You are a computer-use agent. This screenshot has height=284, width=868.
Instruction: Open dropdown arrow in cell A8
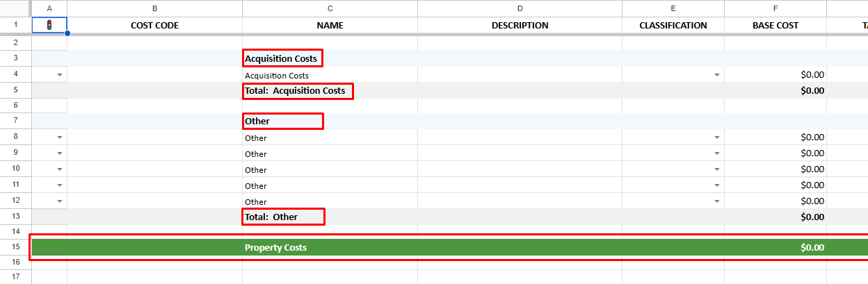point(60,137)
